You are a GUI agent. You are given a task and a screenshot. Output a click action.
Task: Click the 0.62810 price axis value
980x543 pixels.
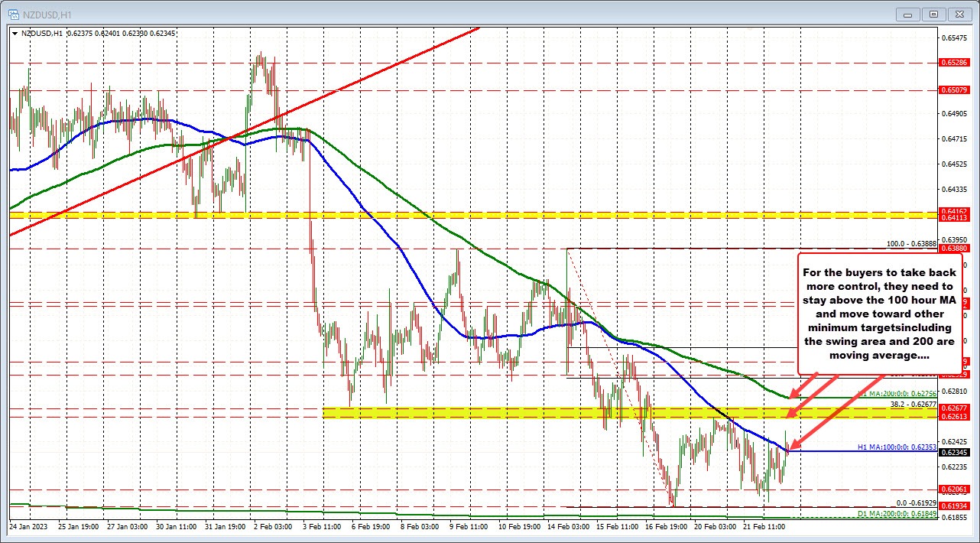coord(953,391)
